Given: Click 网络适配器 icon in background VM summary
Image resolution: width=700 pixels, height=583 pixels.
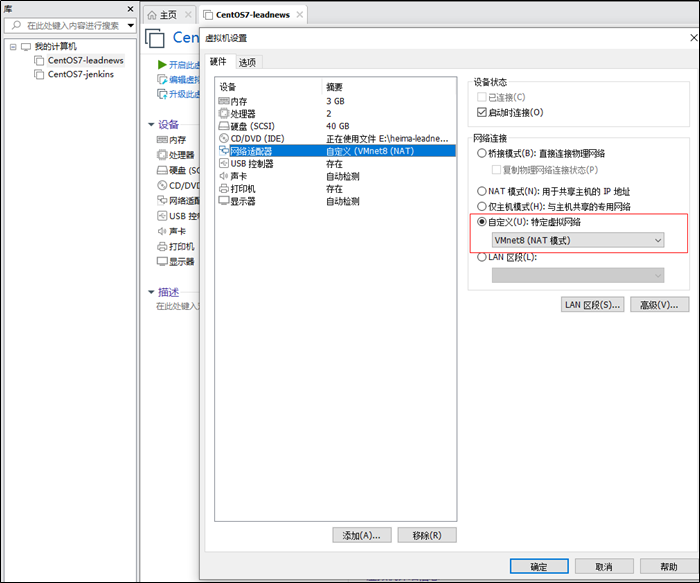Looking at the screenshot, I should click(162, 200).
